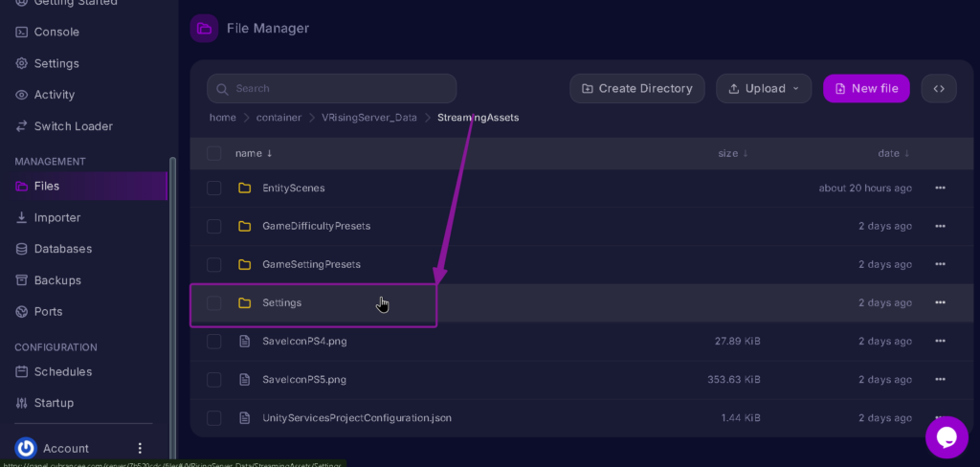Open the GameDifficultyPresets folder name

[316, 226]
